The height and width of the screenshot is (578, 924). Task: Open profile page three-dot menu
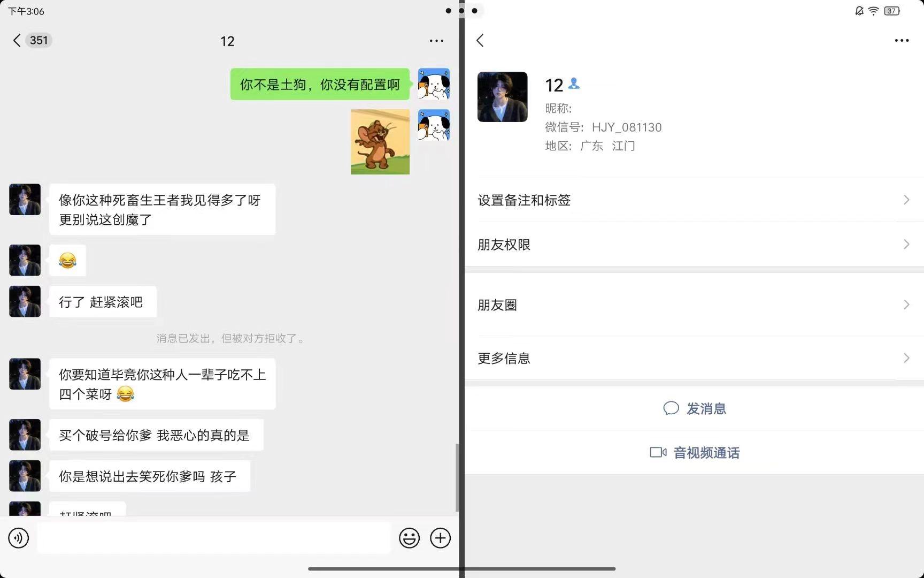pos(902,41)
